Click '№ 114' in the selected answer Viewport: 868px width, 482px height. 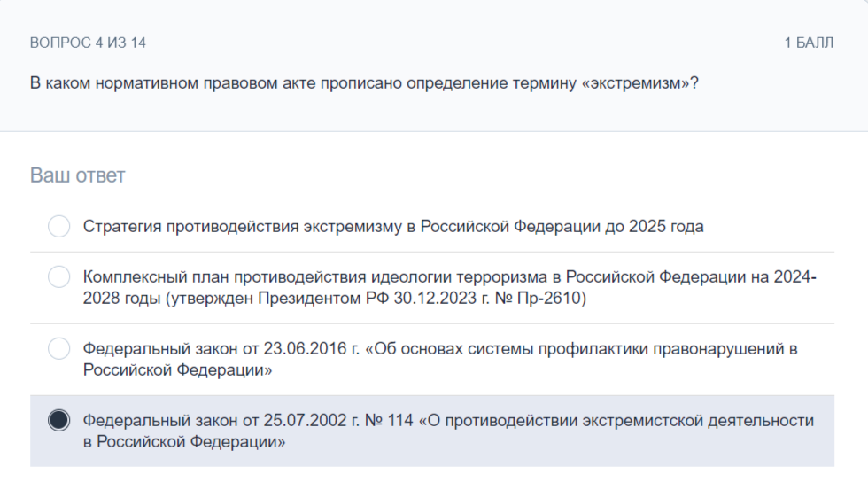click(x=389, y=421)
